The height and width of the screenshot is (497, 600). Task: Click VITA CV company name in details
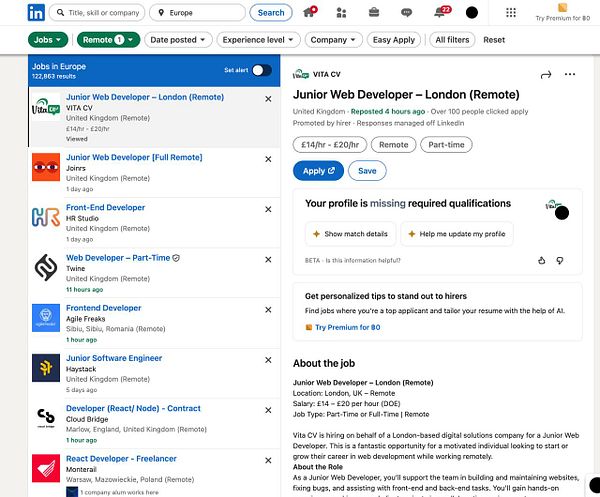pyautogui.click(x=326, y=74)
